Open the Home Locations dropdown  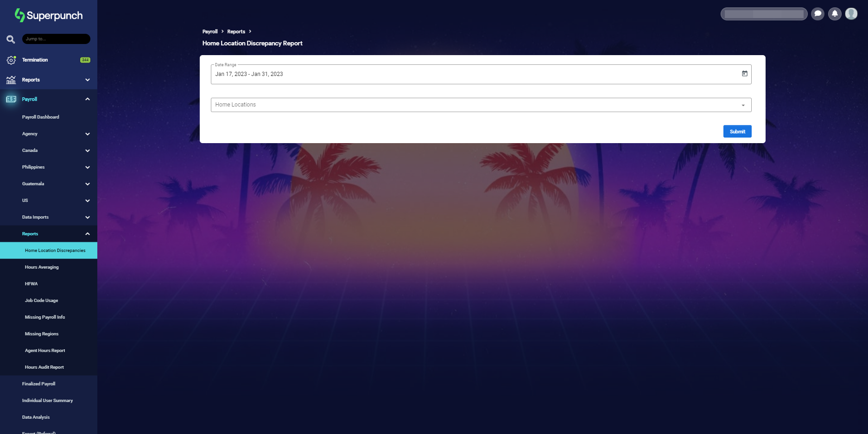(x=743, y=105)
